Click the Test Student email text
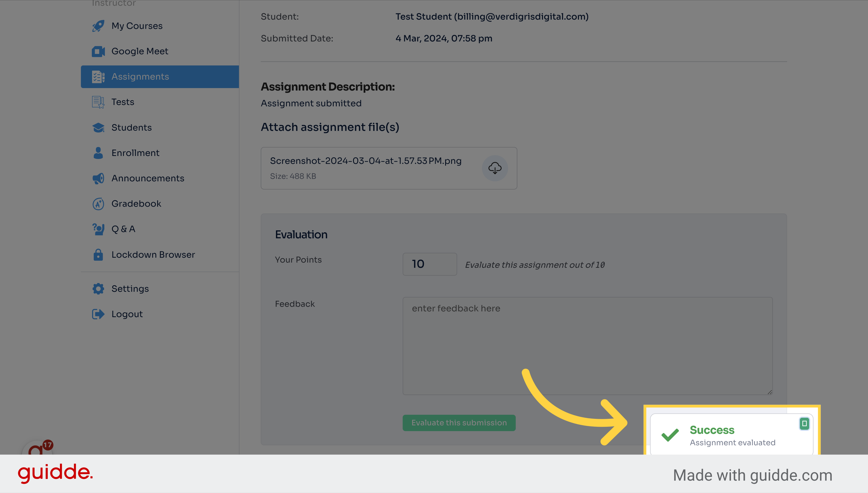The width and height of the screenshot is (868, 493). (x=492, y=17)
